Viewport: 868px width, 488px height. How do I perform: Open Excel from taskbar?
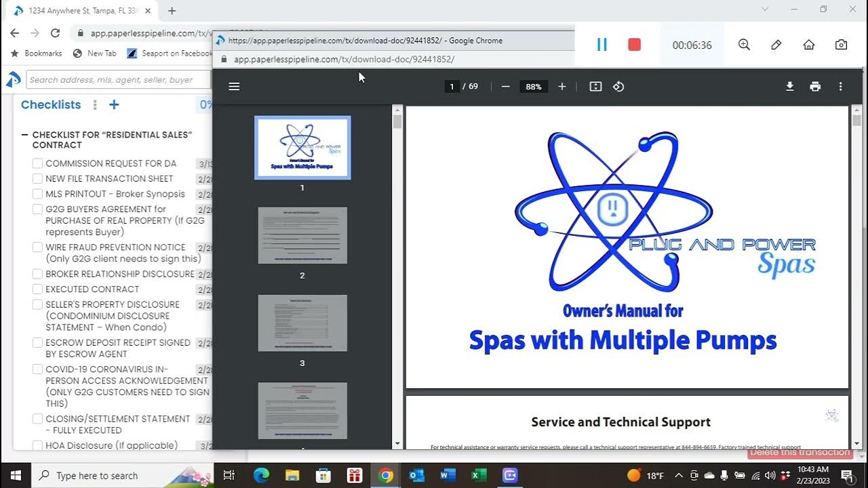click(479, 475)
